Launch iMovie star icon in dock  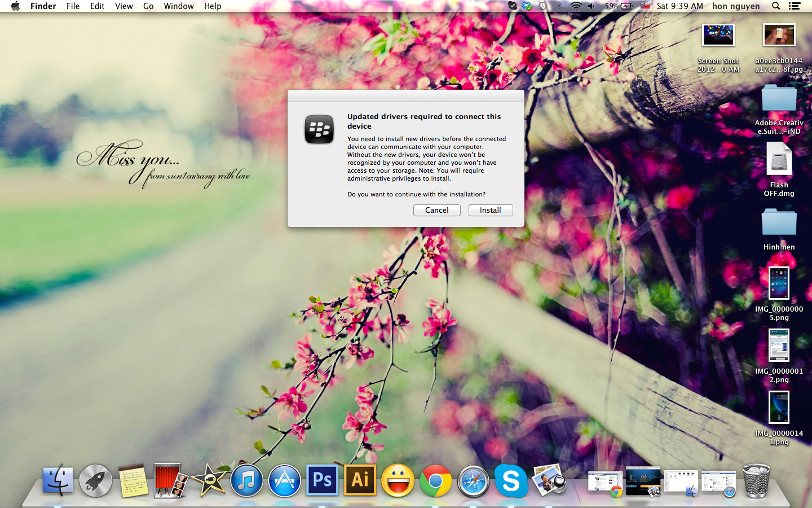209,480
